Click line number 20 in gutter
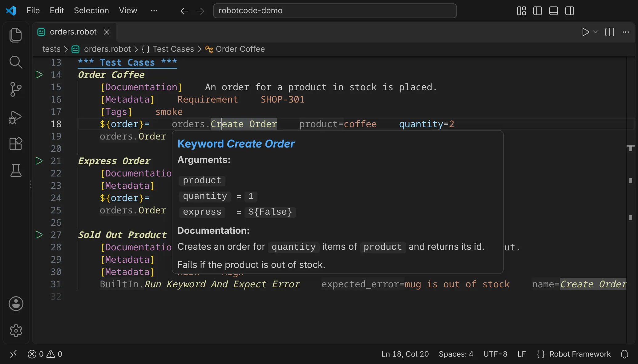638x364 pixels. 56,149
